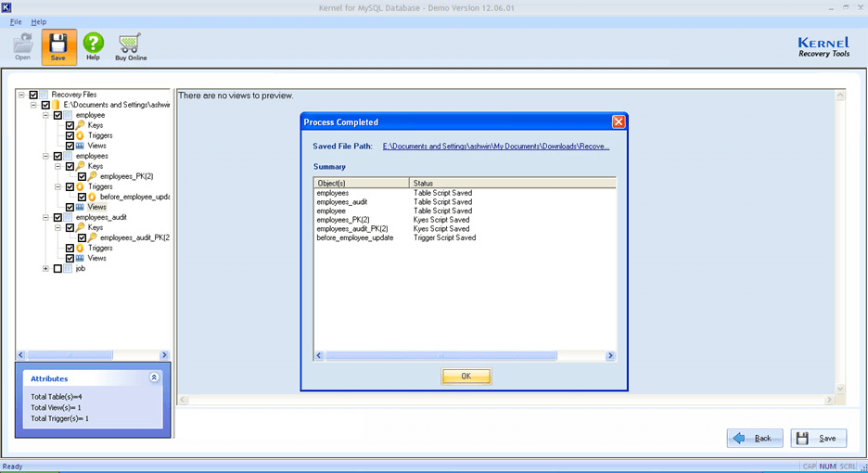
Task: Click the Open toolbar icon
Action: click(22, 46)
